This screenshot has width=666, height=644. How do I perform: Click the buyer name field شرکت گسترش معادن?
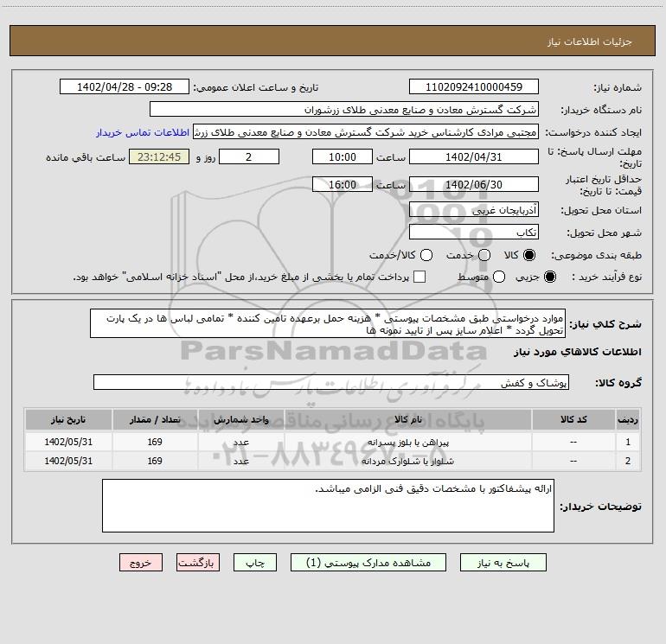click(x=344, y=109)
